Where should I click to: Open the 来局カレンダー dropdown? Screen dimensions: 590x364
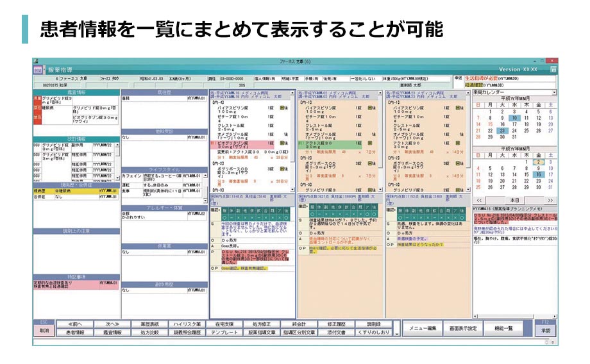coord(554,93)
